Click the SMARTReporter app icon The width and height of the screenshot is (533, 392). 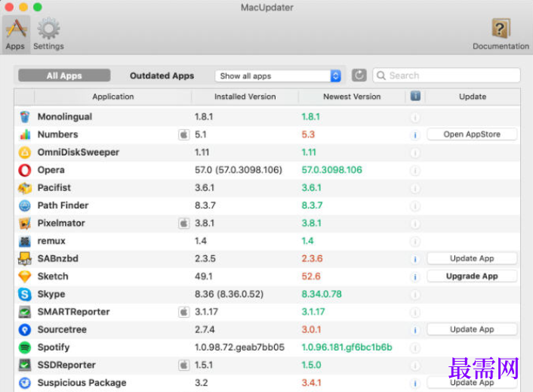tap(25, 312)
